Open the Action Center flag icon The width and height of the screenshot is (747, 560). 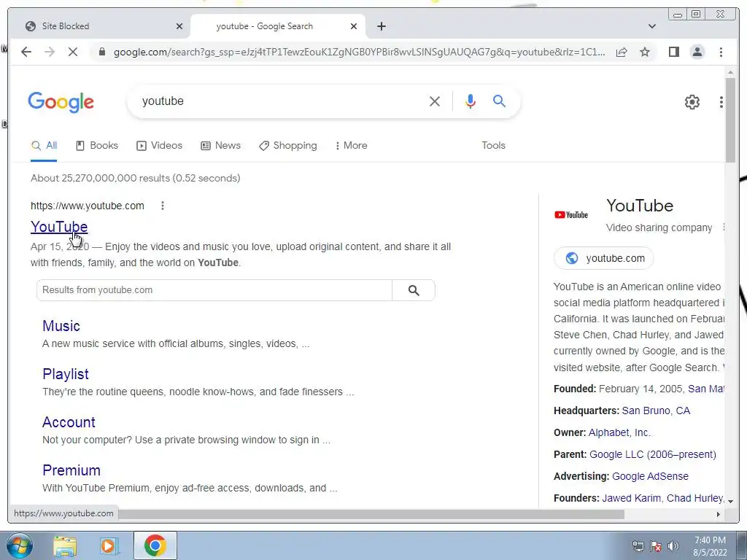pos(656,546)
